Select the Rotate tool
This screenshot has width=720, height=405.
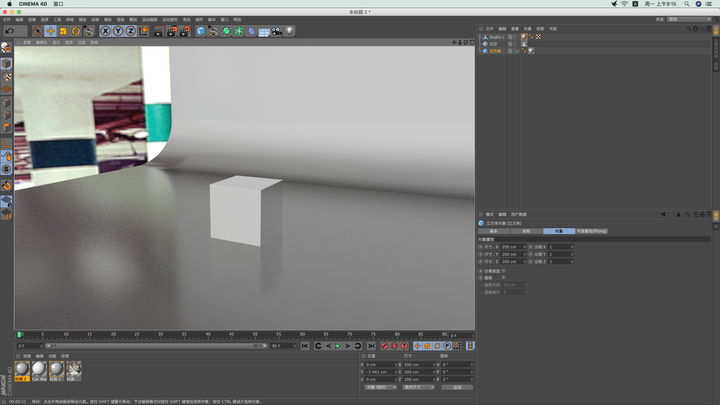click(76, 31)
